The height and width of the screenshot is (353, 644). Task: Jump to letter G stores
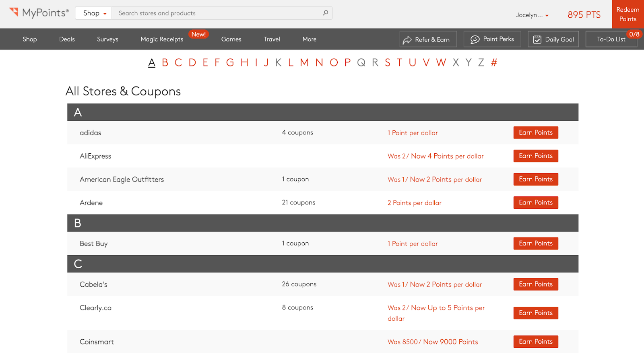click(230, 62)
